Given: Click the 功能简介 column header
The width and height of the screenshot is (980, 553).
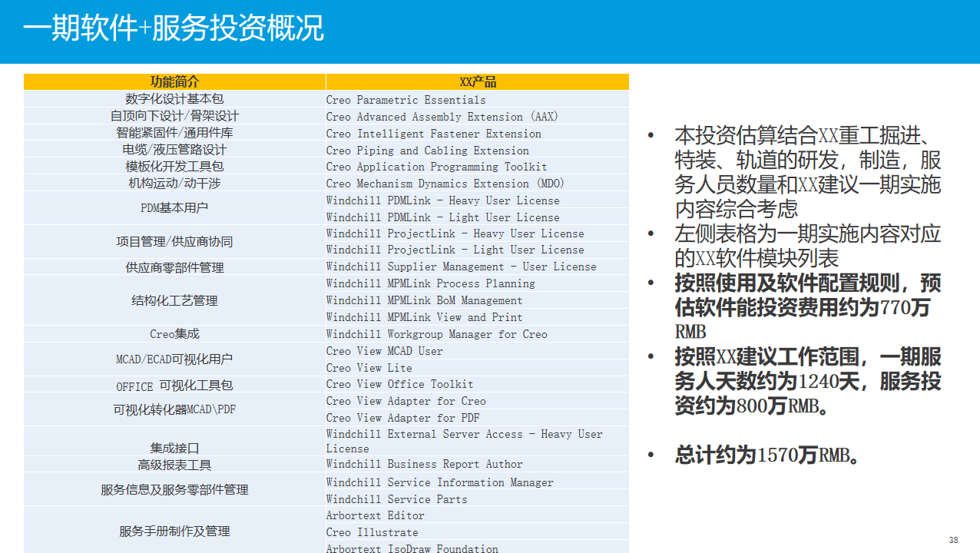Looking at the screenshot, I should click(x=174, y=82).
